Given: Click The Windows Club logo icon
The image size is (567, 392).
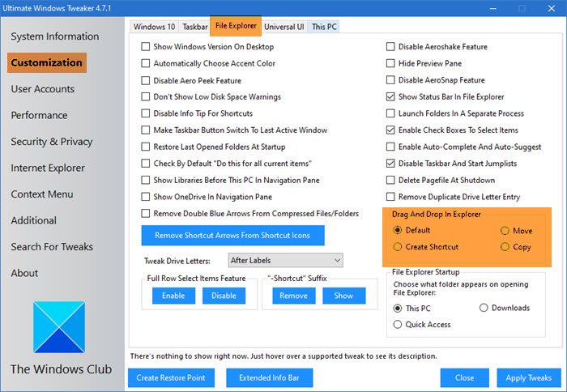Looking at the screenshot, I should point(59,327).
